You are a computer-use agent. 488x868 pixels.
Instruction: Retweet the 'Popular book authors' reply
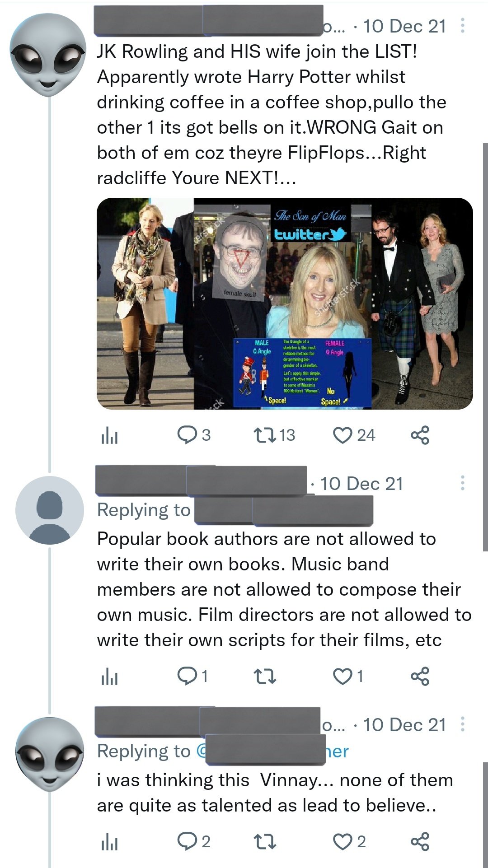[264, 677]
